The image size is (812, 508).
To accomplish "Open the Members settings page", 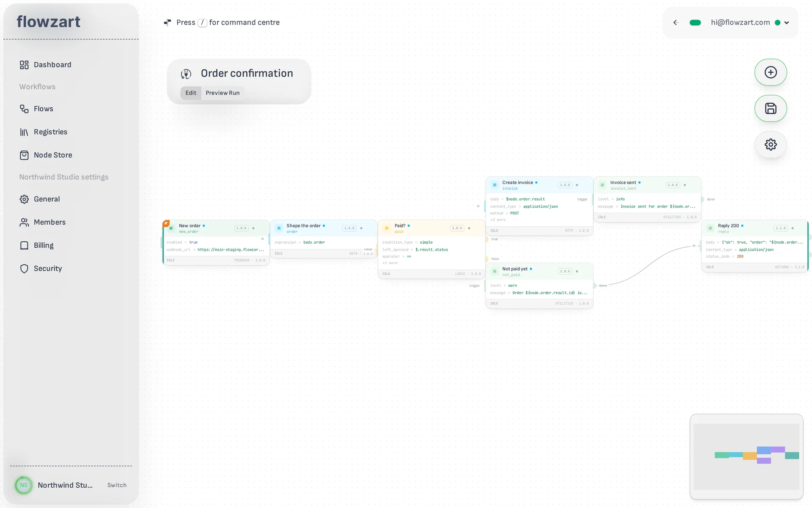I will 49,222.
